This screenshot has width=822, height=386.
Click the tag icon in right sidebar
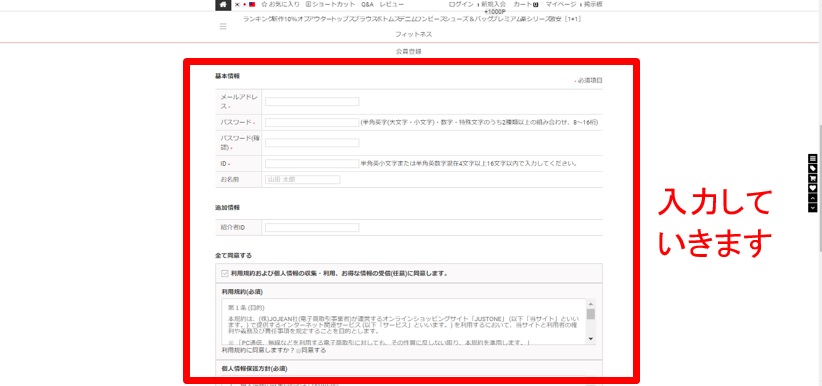pyautogui.click(x=813, y=168)
